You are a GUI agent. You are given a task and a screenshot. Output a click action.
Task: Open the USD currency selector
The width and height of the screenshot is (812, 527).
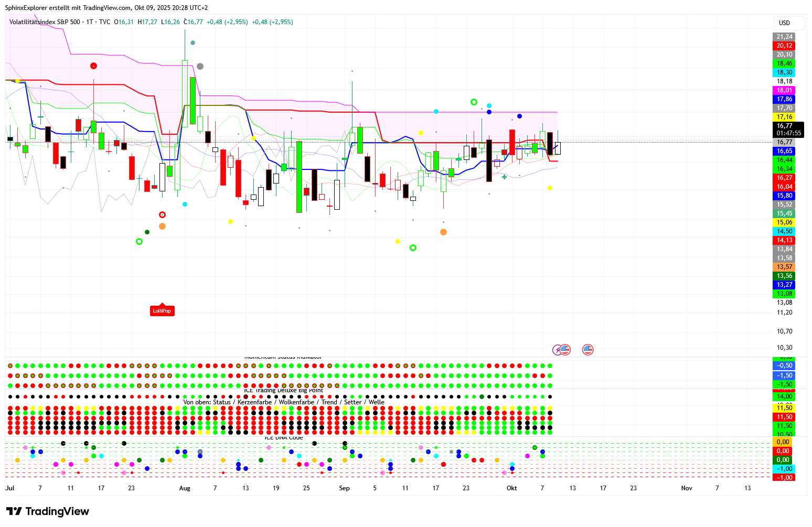pyautogui.click(x=784, y=23)
